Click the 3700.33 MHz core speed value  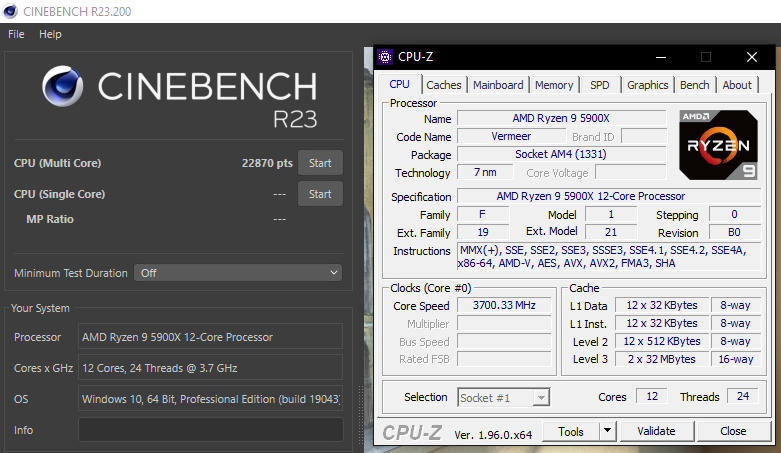[x=504, y=305]
